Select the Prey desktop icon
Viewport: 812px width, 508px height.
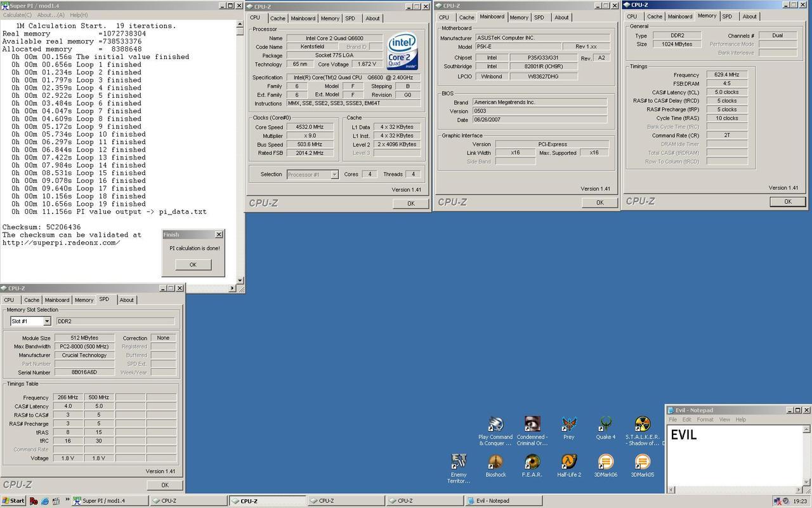[569, 428]
